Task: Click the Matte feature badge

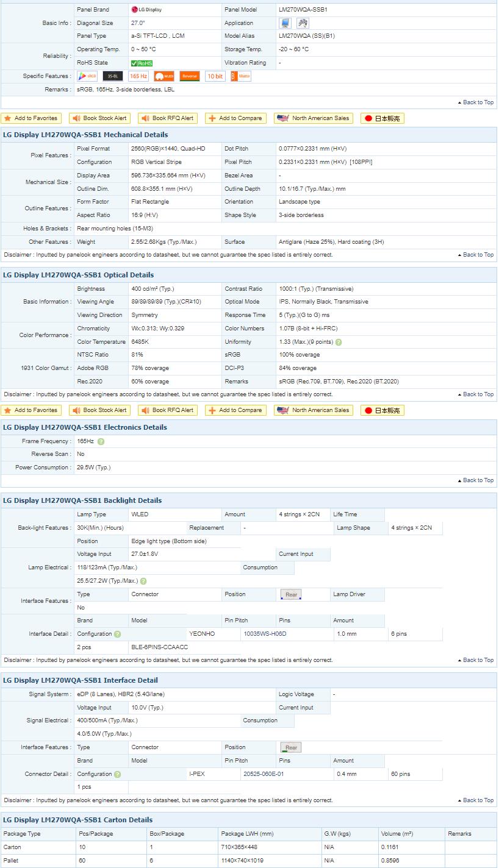Action: [x=241, y=76]
